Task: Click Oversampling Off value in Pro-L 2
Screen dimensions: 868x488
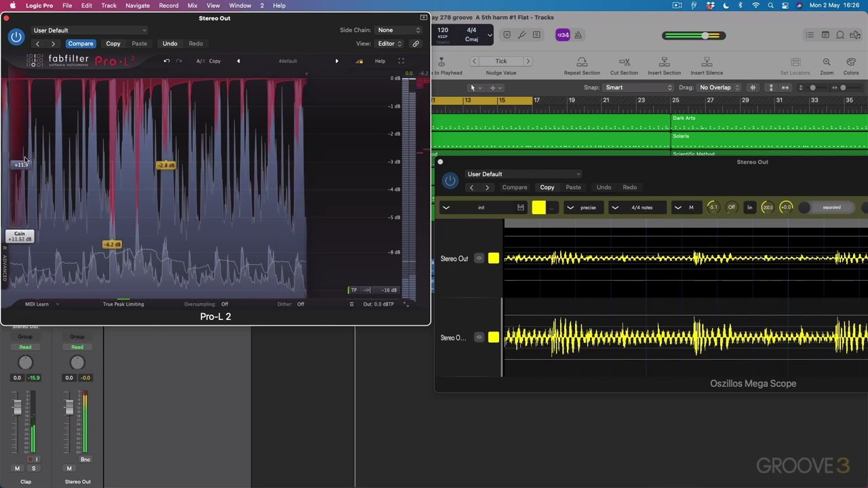Action: coord(224,304)
